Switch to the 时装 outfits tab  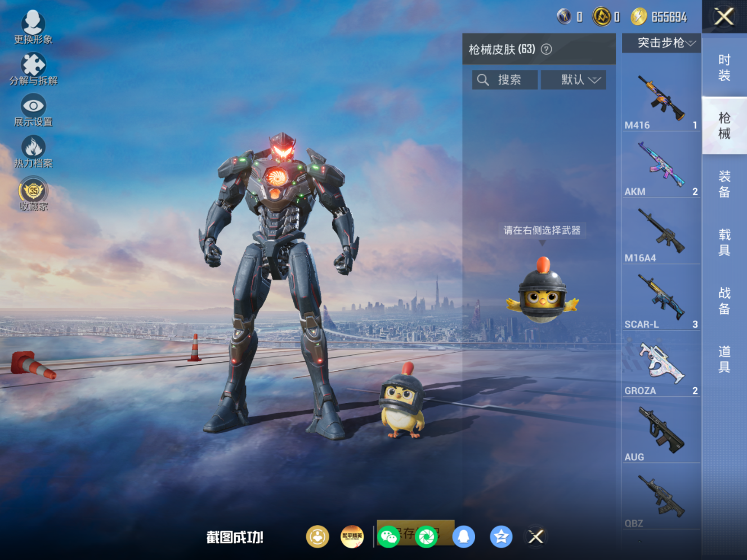pos(724,68)
